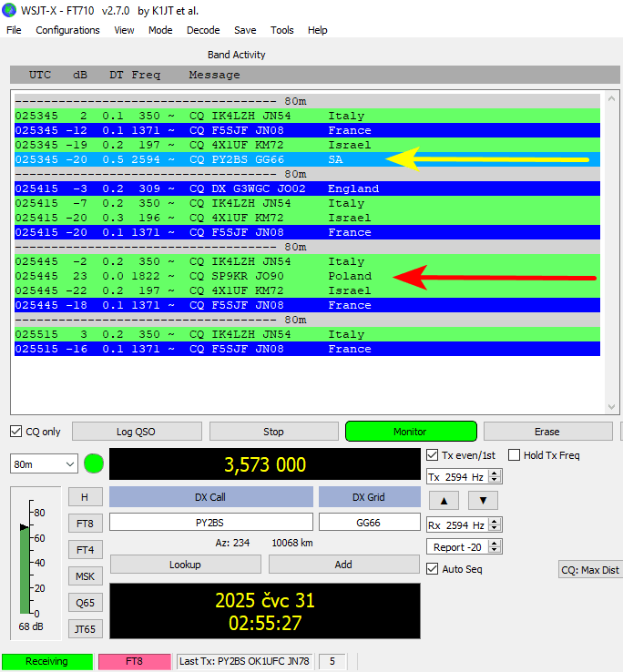Switch to FT4 mode button

tap(85, 550)
